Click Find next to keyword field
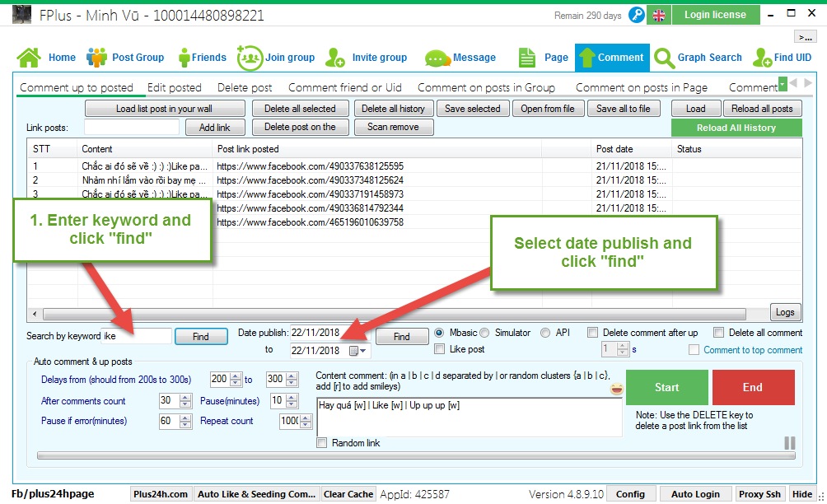The width and height of the screenshot is (827, 504). pyautogui.click(x=201, y=336)
